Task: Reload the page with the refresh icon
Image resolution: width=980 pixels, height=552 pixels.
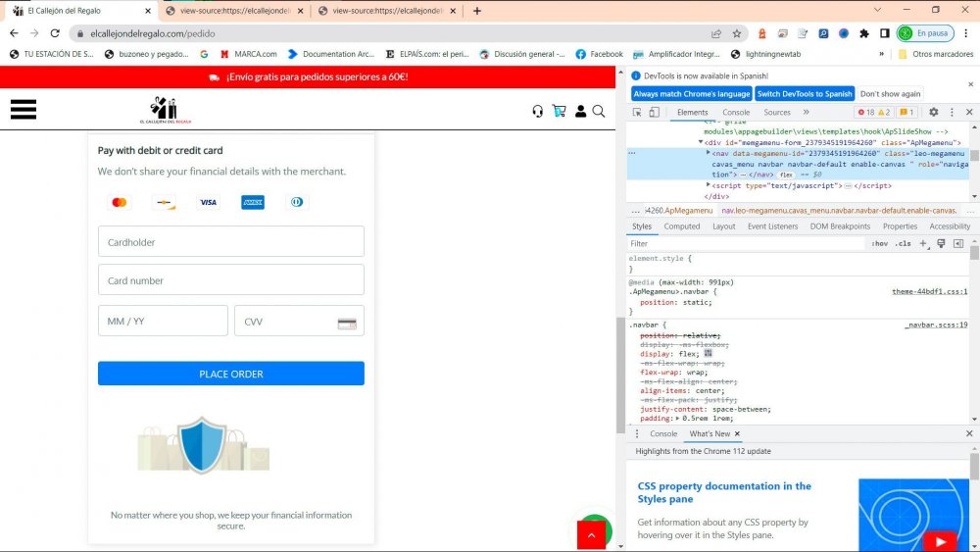Action: 55,33
